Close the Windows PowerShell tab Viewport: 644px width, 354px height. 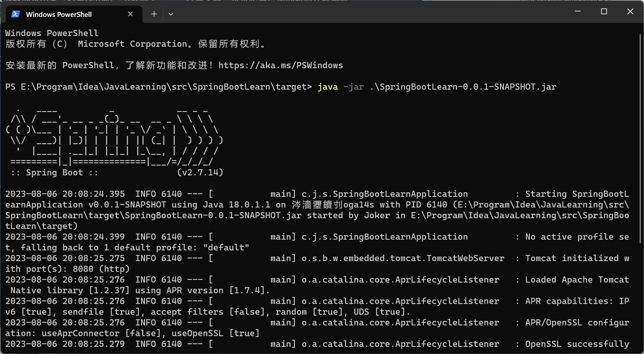pyautogui.click(x=130, y=14)
